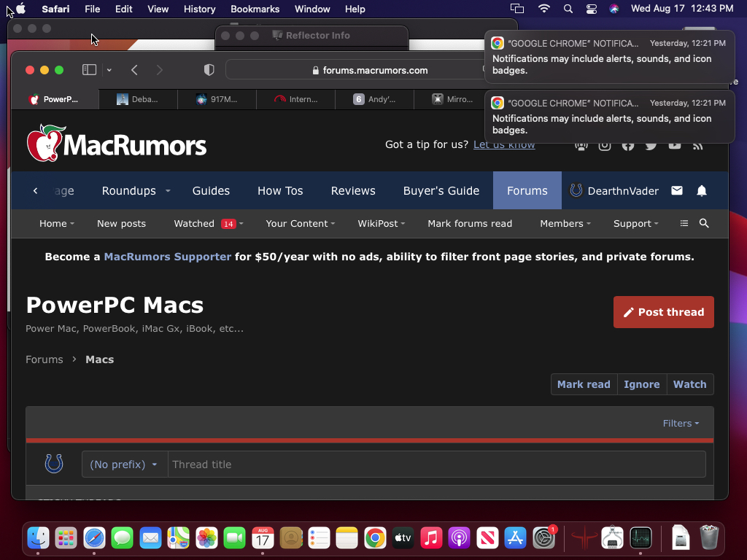
Task: Click the MacRumors logo
Action: point(116,144)
